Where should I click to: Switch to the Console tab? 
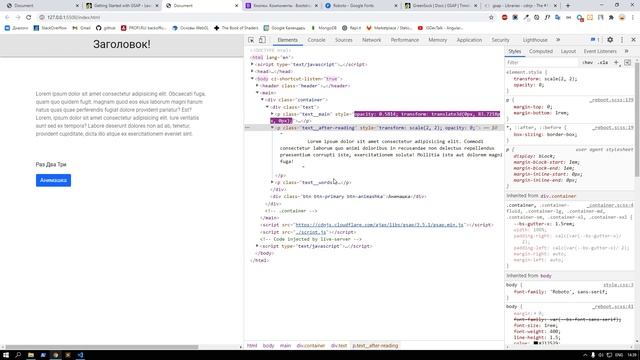tap(316, 40)
